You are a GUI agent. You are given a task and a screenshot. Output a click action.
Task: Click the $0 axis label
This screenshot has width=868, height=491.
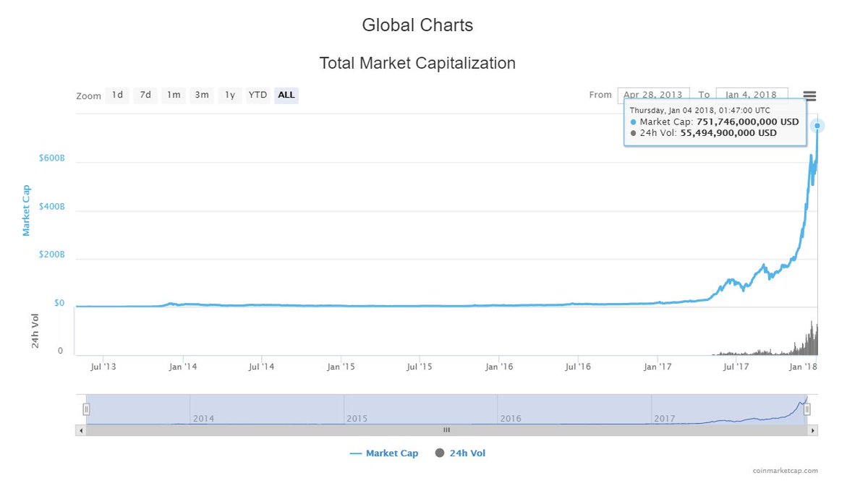click(x=58, y=304)
